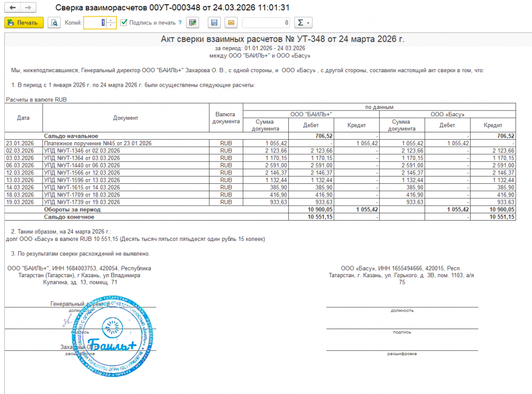The height and width of the screenshot is (394, 532).
Task: Go forward with the right arrow
Action: [28, 7]
